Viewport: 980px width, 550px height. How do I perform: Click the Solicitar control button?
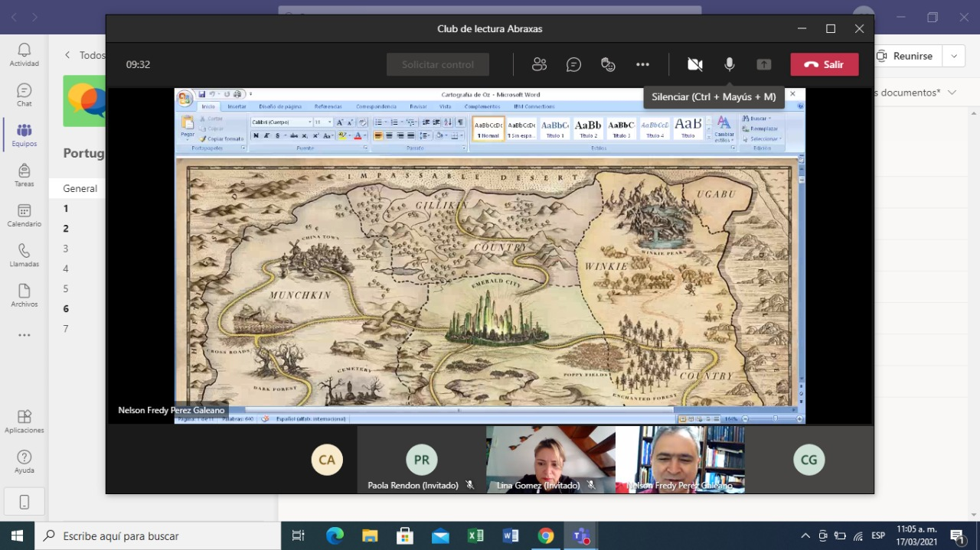(x=438, y=64)
